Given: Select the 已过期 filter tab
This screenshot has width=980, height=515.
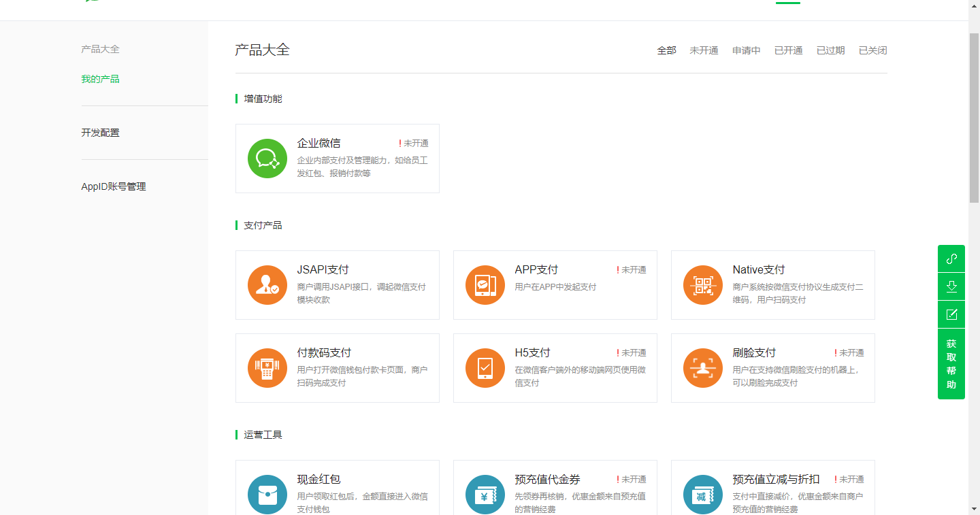Looking at the screenshot, I should tap(830, 50).
